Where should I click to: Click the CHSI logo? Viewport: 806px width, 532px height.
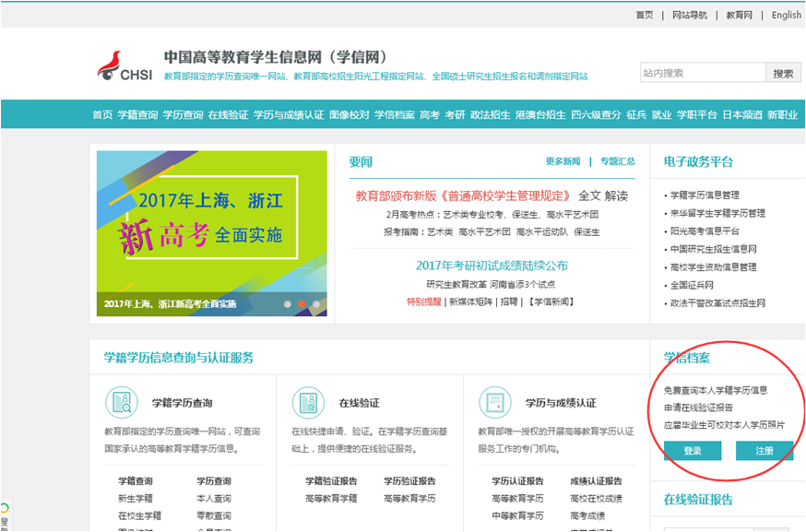(x=124, y=66)
